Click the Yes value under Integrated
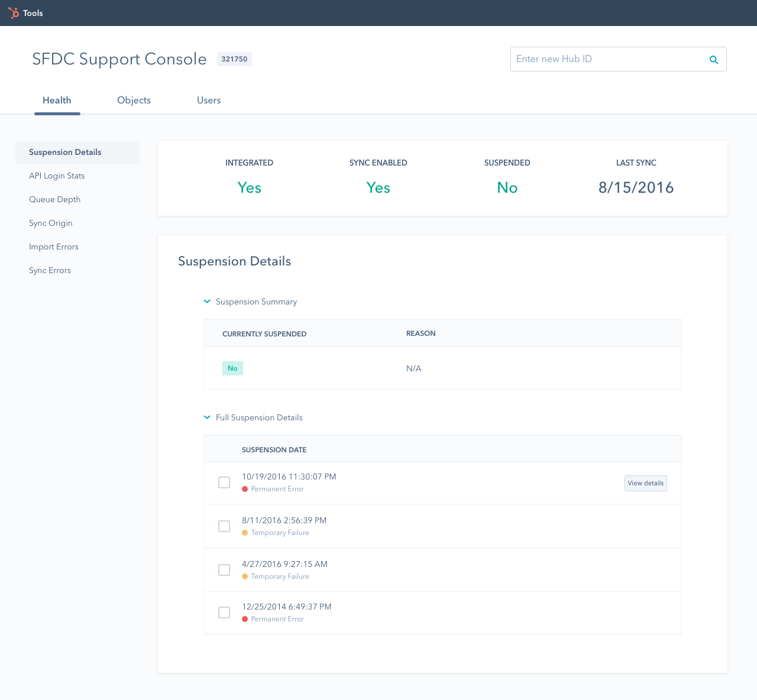The image size is (757, 700). click(250, 187)
